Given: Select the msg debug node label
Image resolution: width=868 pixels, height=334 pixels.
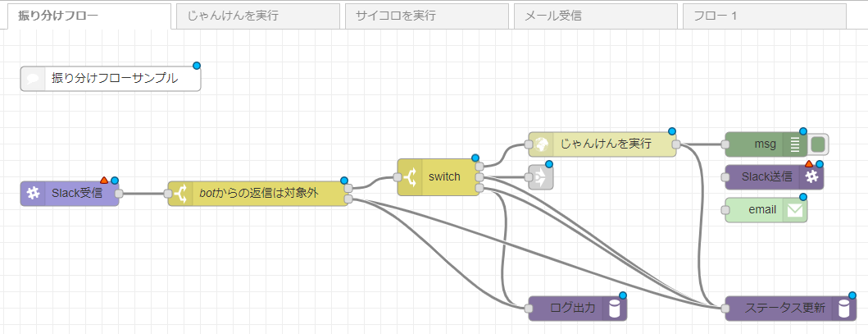Looking at the screenshot, I should pyautogui.click(x=765, y=144).
